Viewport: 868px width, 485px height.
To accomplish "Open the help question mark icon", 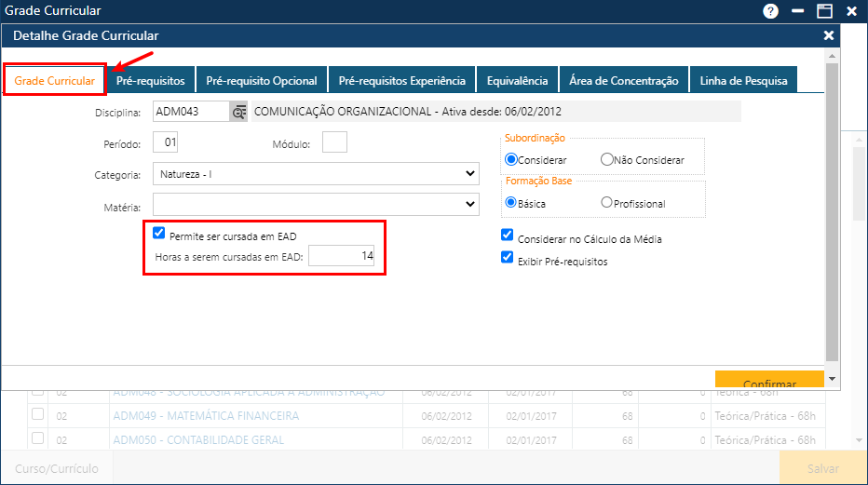I will point(770,11).
